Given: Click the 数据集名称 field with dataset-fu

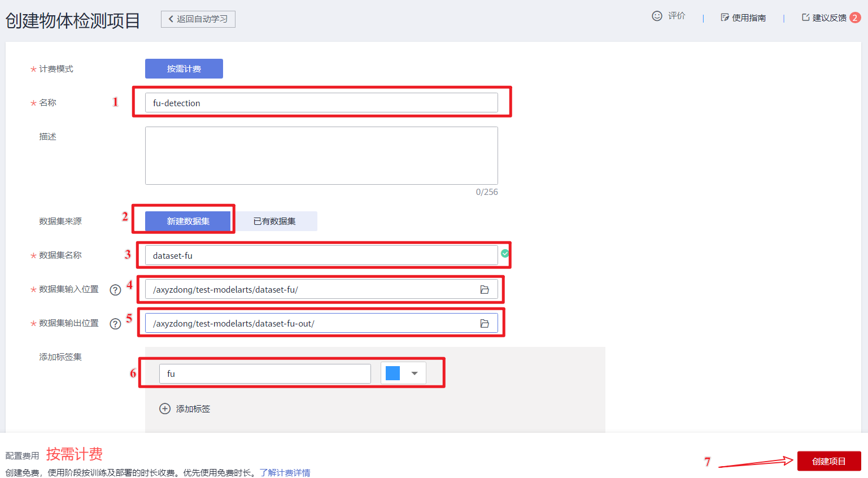Looking at the screenshot, I should click(x=321, y=255).
